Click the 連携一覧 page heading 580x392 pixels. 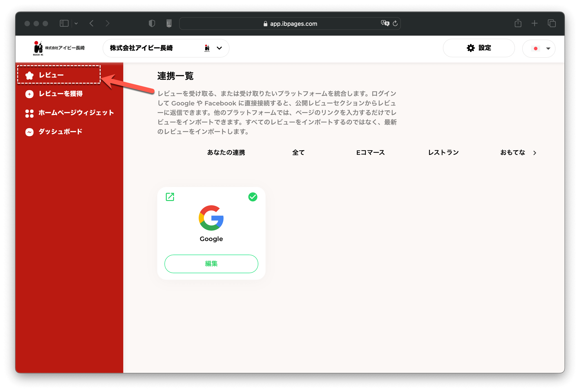pyautogui.click(x=175, y=76)
